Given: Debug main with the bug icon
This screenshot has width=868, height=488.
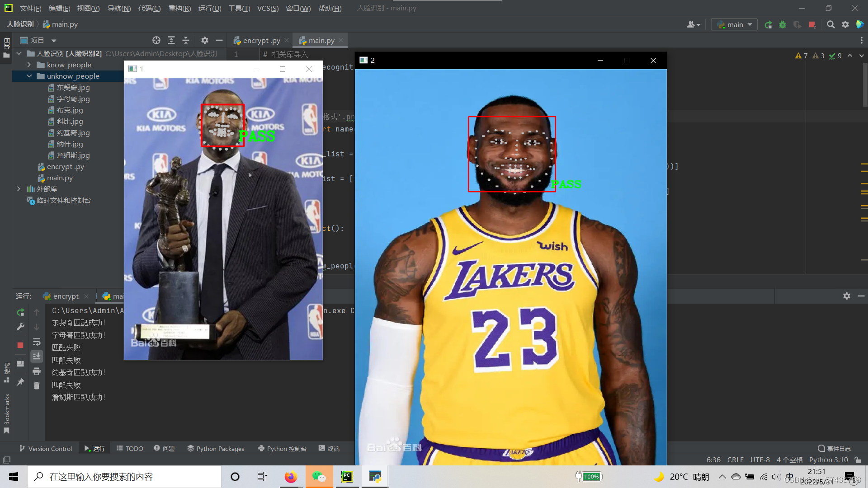Looking at the screenshot, I should pos(783,24).
